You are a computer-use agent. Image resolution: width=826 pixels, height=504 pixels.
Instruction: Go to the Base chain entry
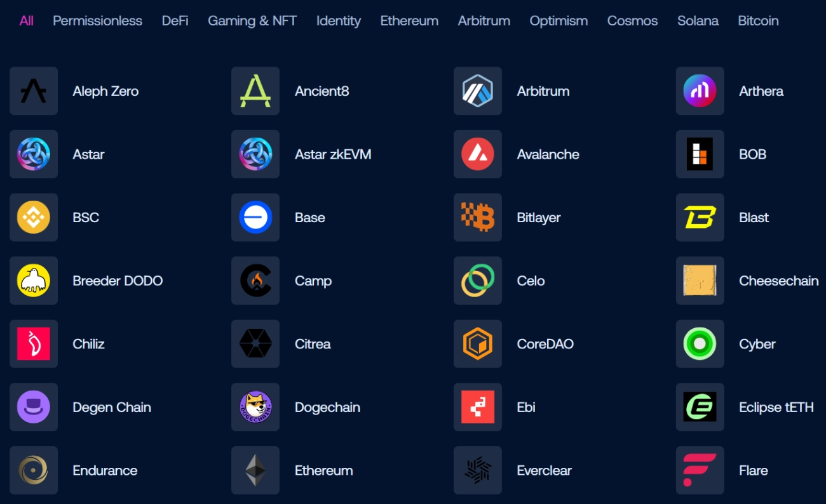point(310,217)
